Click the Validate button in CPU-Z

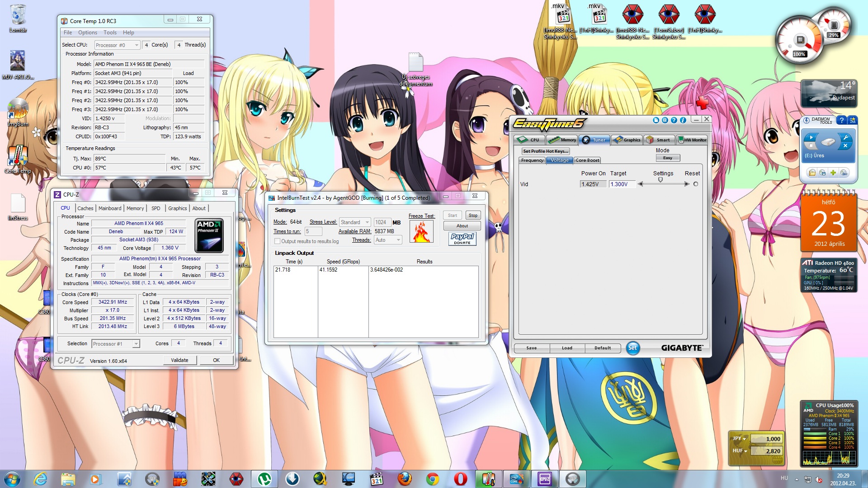point(179,360)
